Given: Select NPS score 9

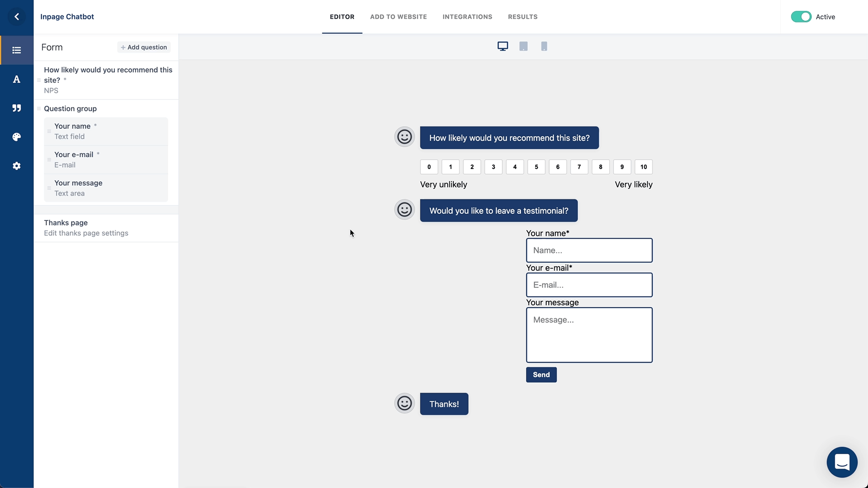Looking at the screenshot, I should coord(622,167).
